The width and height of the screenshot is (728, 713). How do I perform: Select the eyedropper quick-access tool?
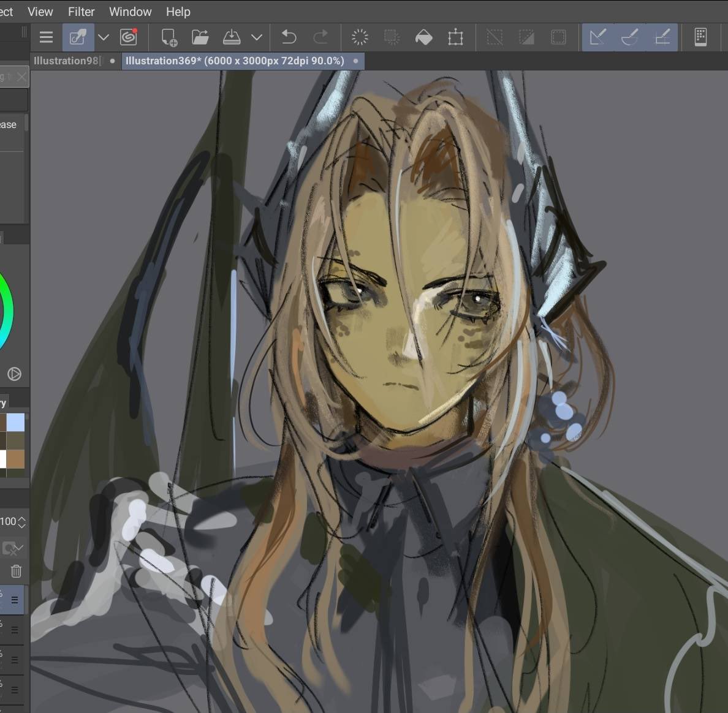pos(78,37)
